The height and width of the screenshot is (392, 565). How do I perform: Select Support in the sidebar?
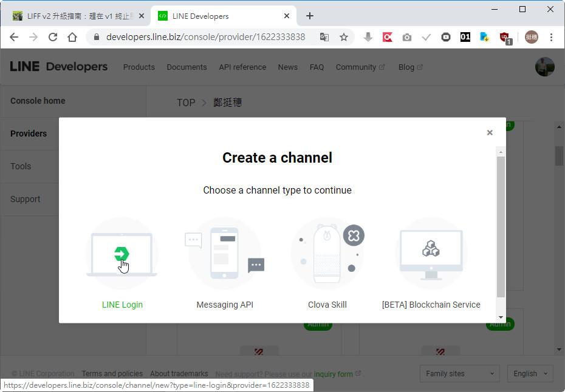(26, 199)
